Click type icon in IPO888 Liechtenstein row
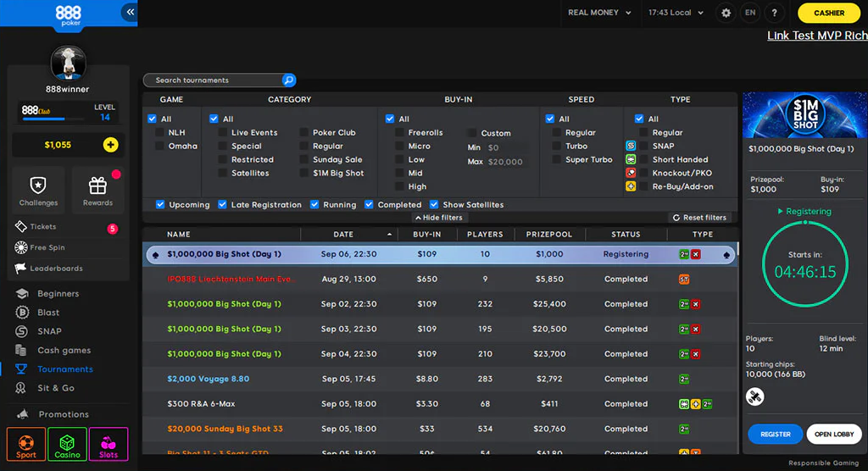Viewport: 868px width, 471px height. point(684,280)
